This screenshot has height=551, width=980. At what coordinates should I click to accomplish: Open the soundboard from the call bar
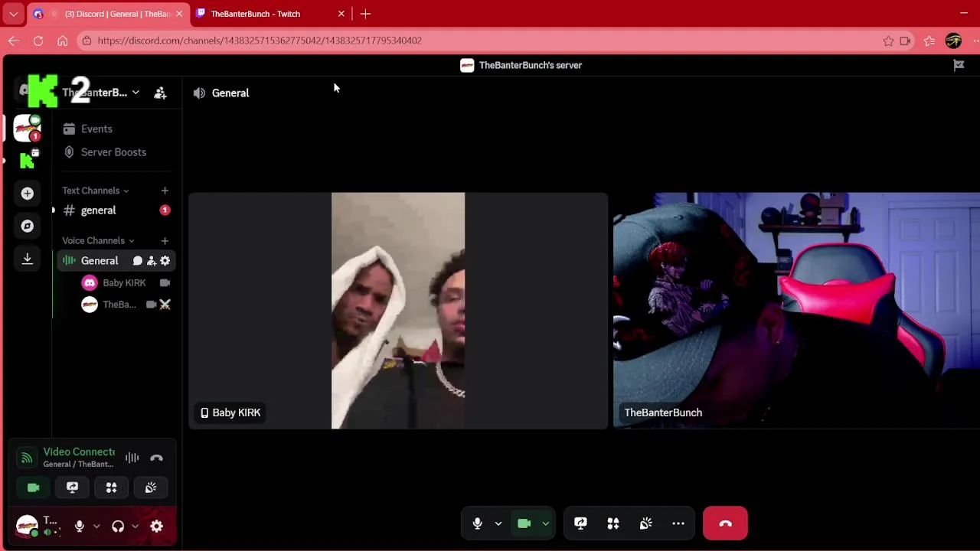[645, 523]
